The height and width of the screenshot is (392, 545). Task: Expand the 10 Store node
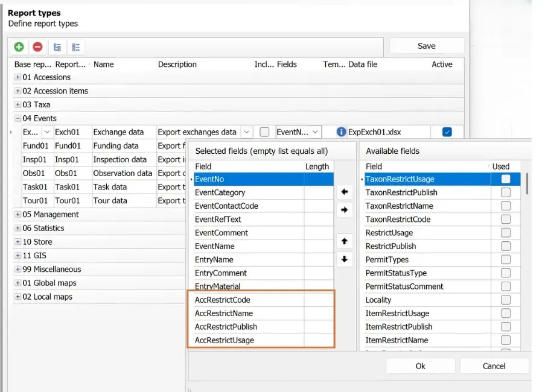(18, 242)
